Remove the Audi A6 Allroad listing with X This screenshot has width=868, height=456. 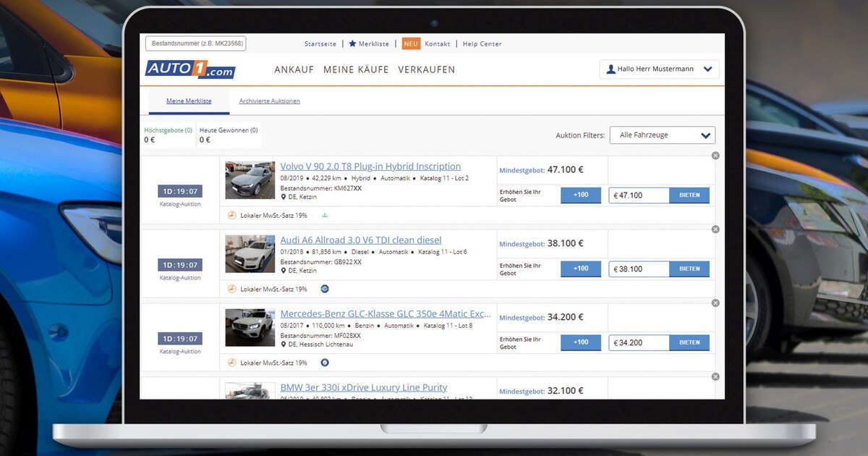click(x=715, y=229)
